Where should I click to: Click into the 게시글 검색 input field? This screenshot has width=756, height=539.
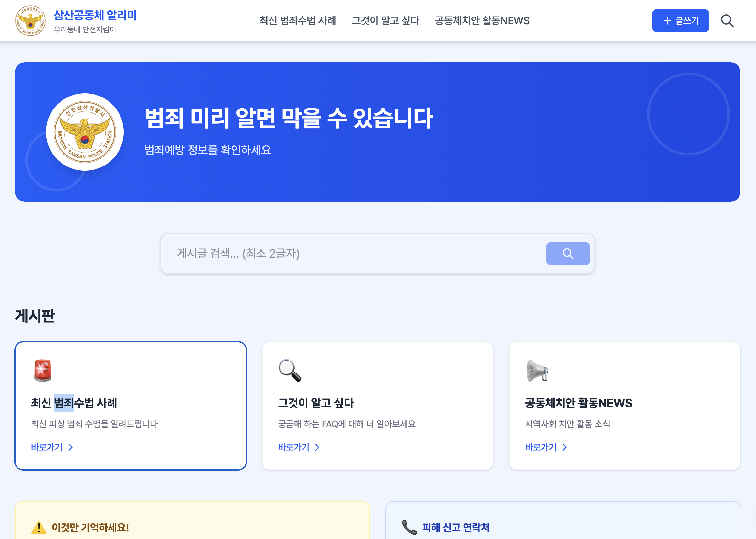pyautogui.click(x=352, y=254)
